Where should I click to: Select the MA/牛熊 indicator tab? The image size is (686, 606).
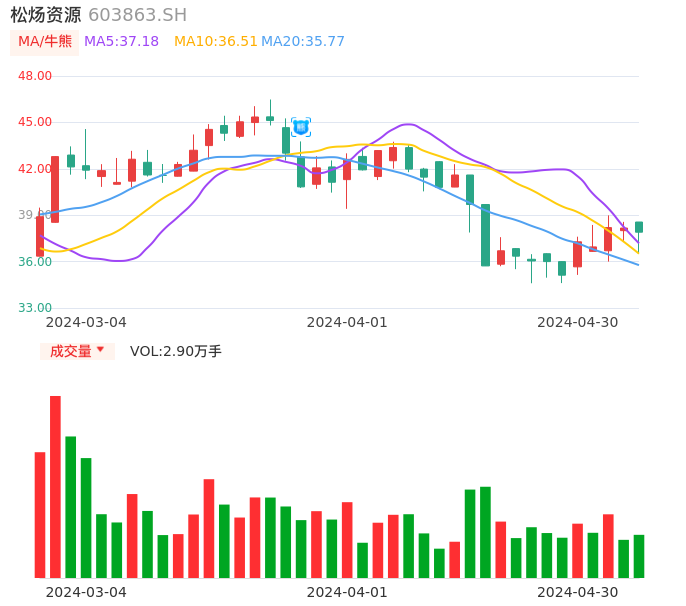45,41
